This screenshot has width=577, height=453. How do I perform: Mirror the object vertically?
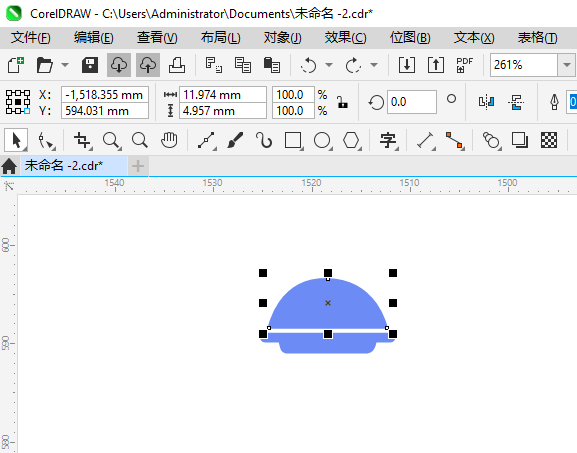point(516,102)
